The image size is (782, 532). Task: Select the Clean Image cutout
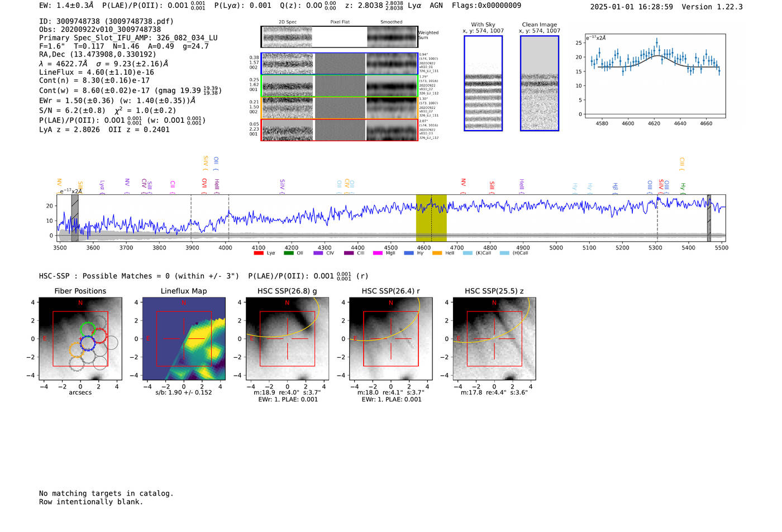tap(540, 83)
